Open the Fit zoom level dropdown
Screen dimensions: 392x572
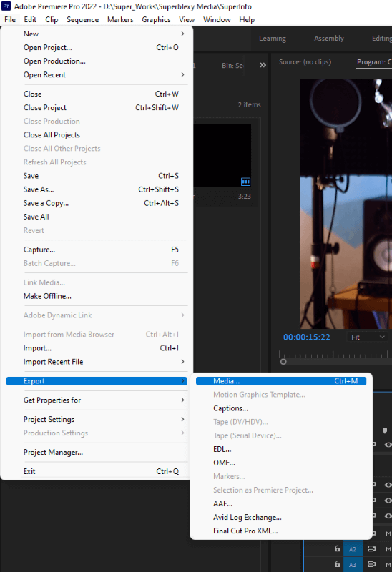click(x=367, y=337)
